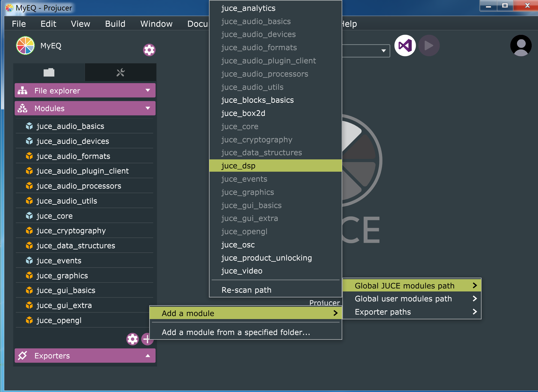Collapse the Modules panel

click(148, 108)
